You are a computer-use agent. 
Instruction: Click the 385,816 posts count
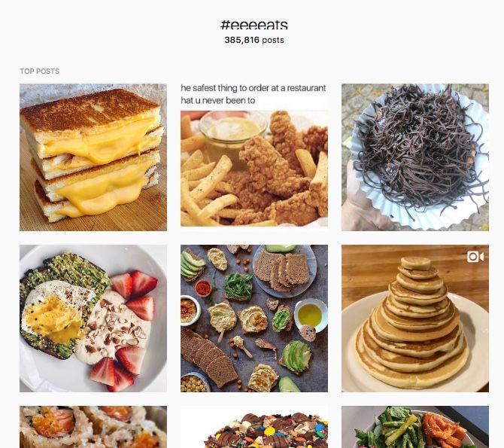pyautogui.click(x=254, y=40)
